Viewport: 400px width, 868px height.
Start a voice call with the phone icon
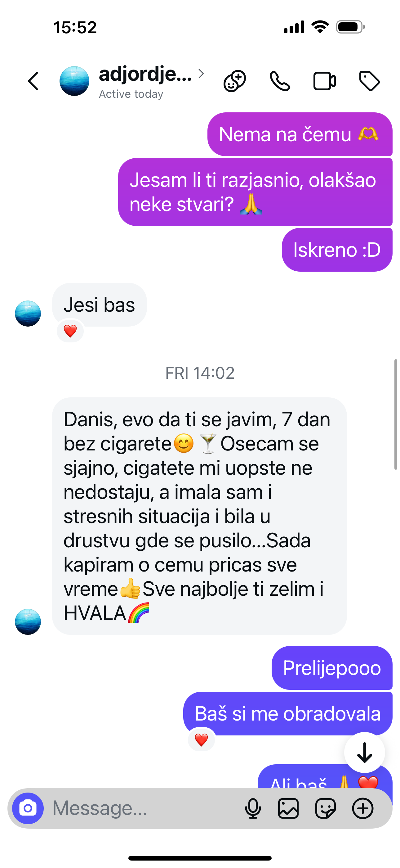280,81
